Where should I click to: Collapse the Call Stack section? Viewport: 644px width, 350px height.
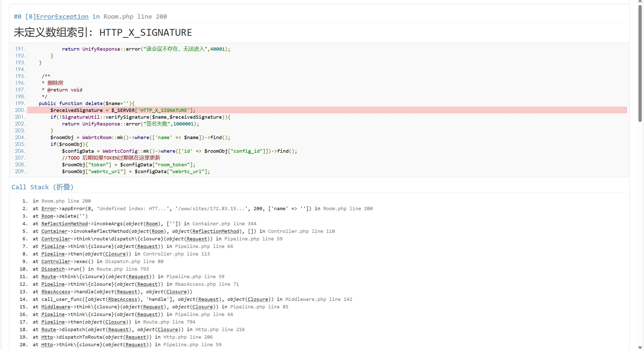tap(63, 187)
